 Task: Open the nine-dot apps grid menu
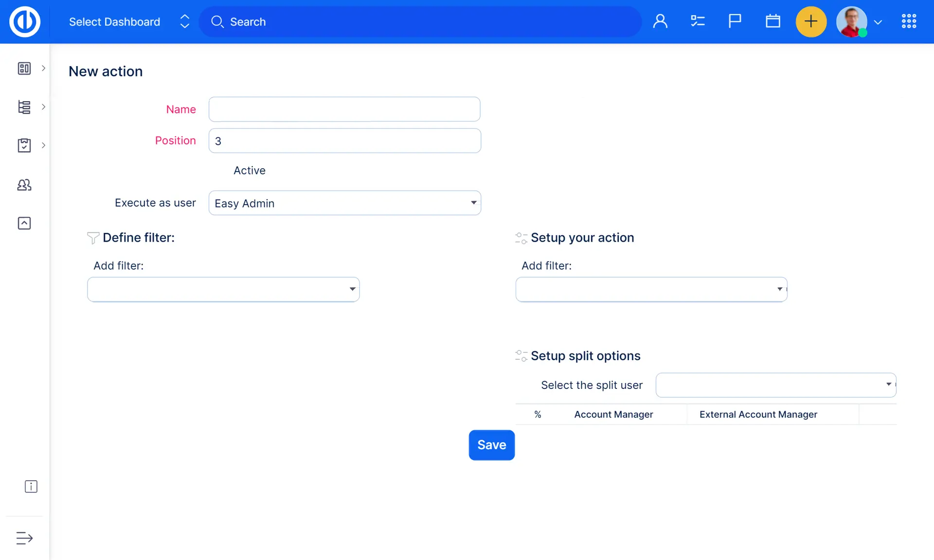[x=909, y=21]
